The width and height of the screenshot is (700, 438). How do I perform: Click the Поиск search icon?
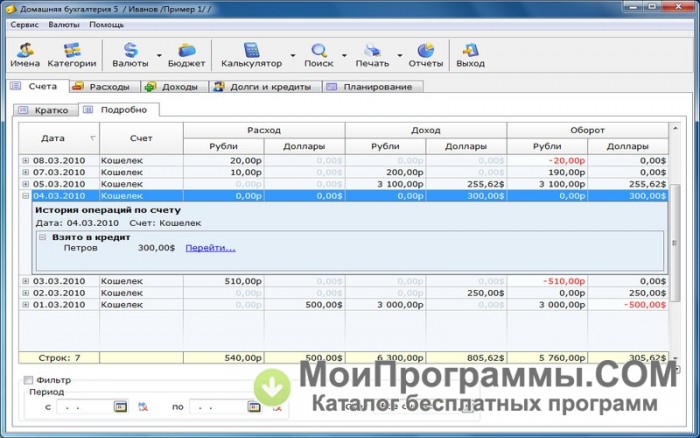click(319, 54)
